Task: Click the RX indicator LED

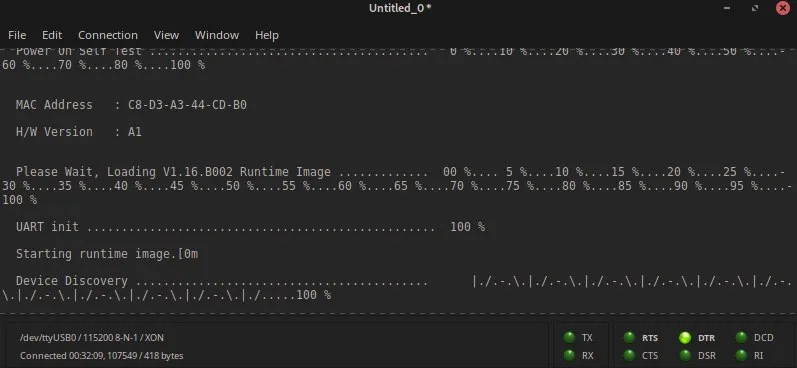Action: 569,355
